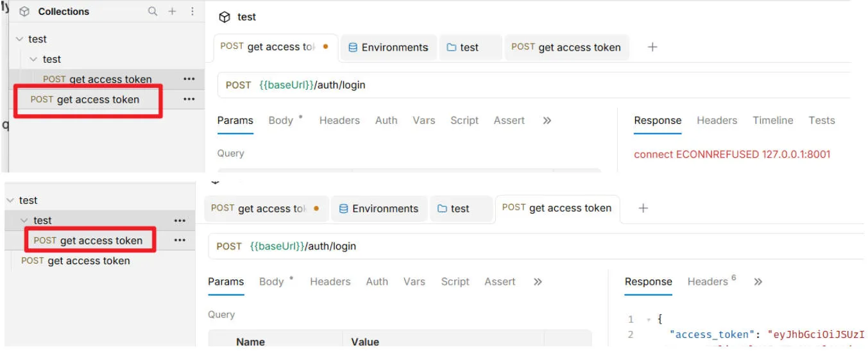
Task: Click the search icon in Collections header
Action: pyautogui.click(x=152, y=12)
